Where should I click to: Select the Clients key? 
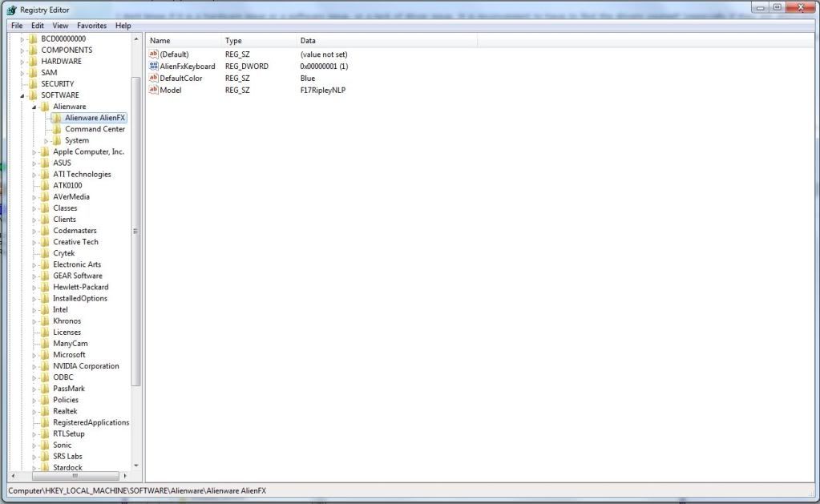[64, 219]
